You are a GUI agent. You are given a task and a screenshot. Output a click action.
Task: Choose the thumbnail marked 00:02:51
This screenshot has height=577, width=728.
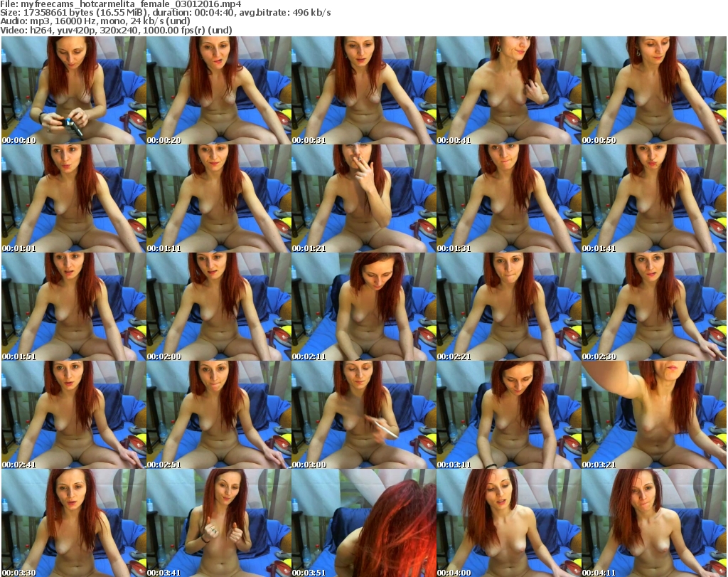click(x=219, y=415)
